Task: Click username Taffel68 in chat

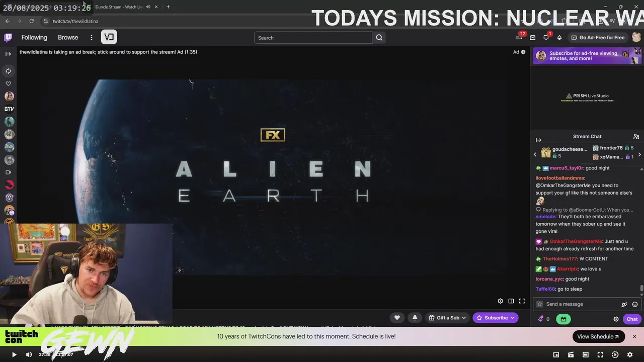Action: (x=545, y=289)
